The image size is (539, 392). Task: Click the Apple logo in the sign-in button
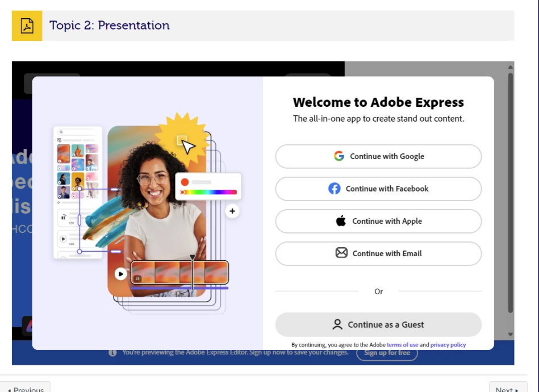click(341, 221)
